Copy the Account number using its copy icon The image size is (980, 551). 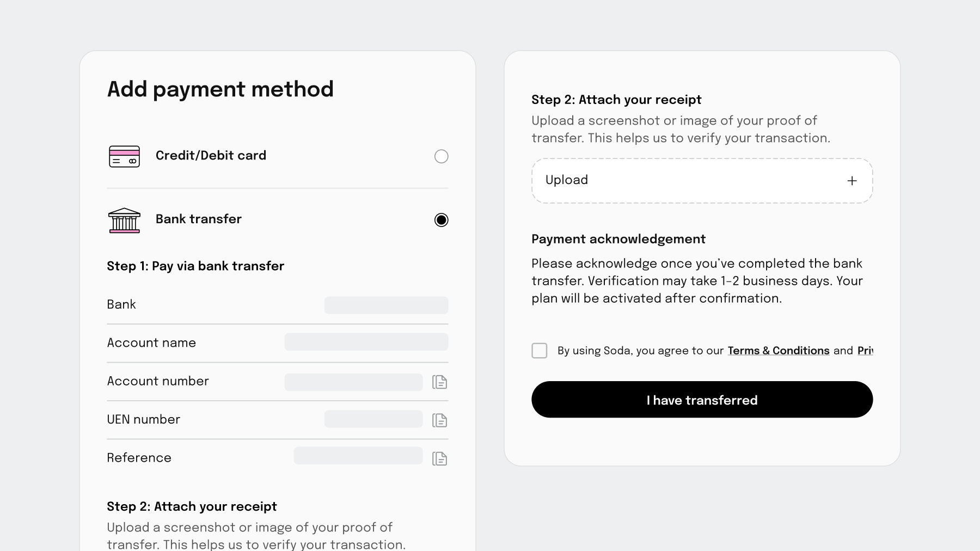[x=440, y=382]
